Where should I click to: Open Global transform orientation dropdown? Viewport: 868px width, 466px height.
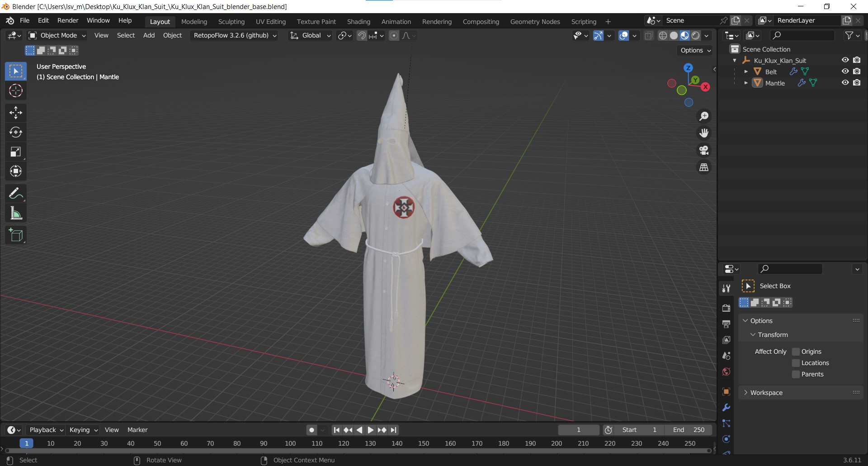tap(310, 36)
